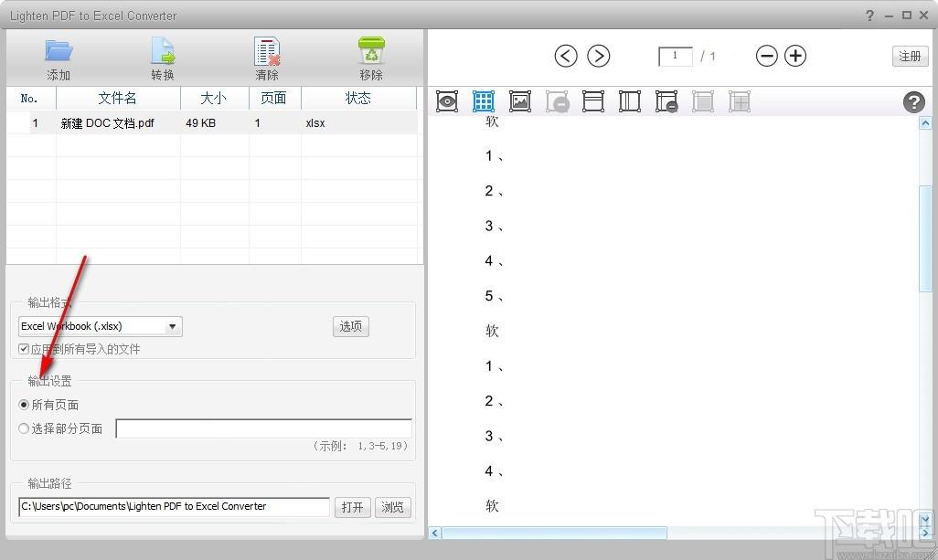This screenshot has height=560, width=938.
Task: Expand the Excel Workbook (.xlsx) format dropdown
Action: (x=172, y=326)
